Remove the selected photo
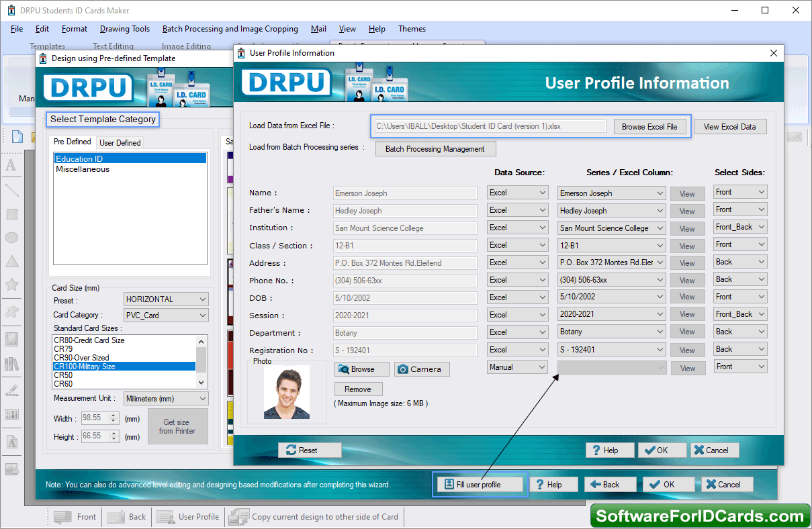This screenshot has height=529, width=812. click(x=358, y=389)
